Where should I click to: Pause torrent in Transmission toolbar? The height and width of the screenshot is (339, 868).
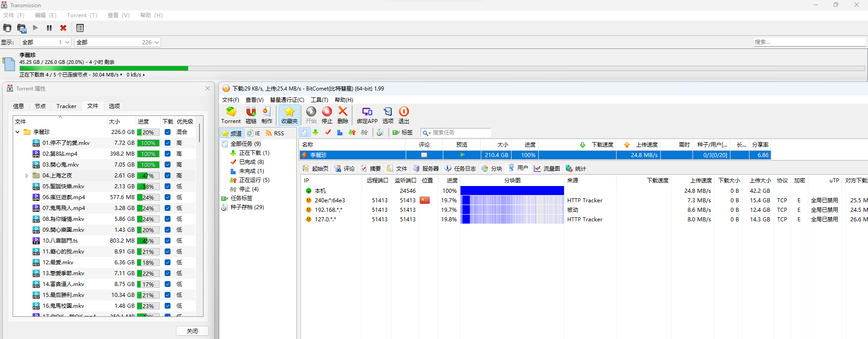pyautogui.click(x=49, y=28)
